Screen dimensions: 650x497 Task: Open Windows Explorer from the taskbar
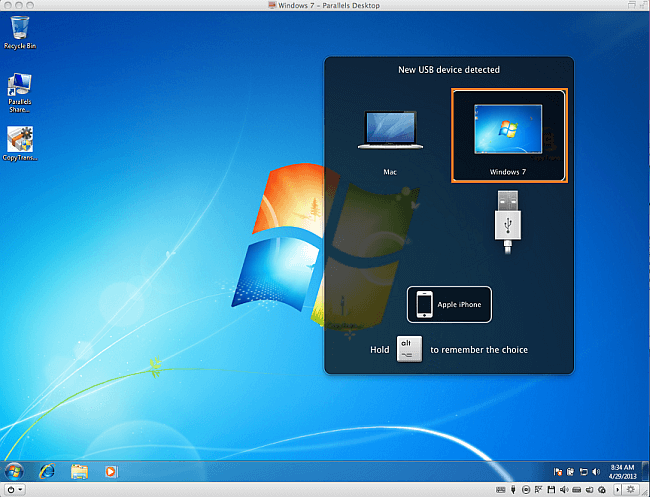(79, 472)
